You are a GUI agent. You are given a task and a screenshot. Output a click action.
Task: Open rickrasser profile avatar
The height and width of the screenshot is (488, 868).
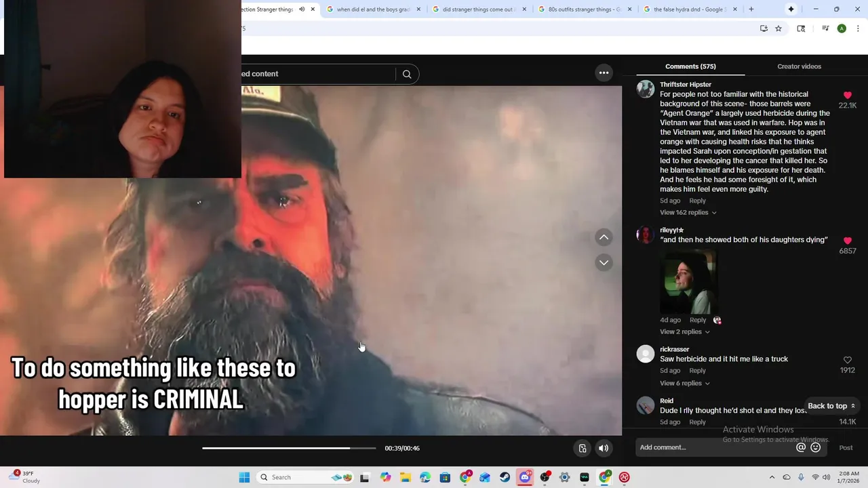tap(646, 354)
